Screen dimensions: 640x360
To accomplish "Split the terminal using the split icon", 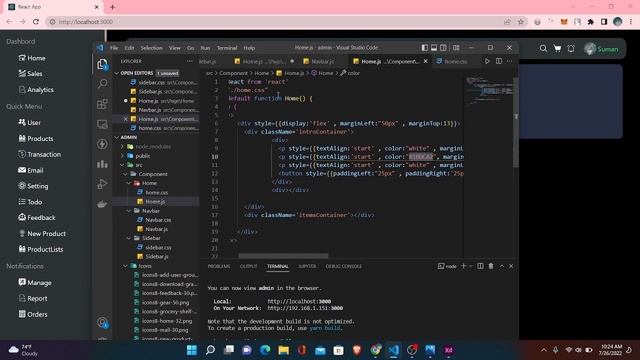I will tap(480, 266).
